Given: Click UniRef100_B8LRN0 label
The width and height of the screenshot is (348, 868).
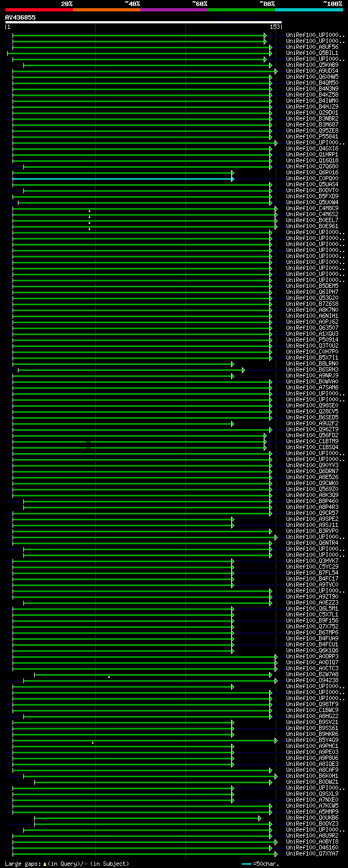Looking at the screenshot, I should click(x=312, y=364).
